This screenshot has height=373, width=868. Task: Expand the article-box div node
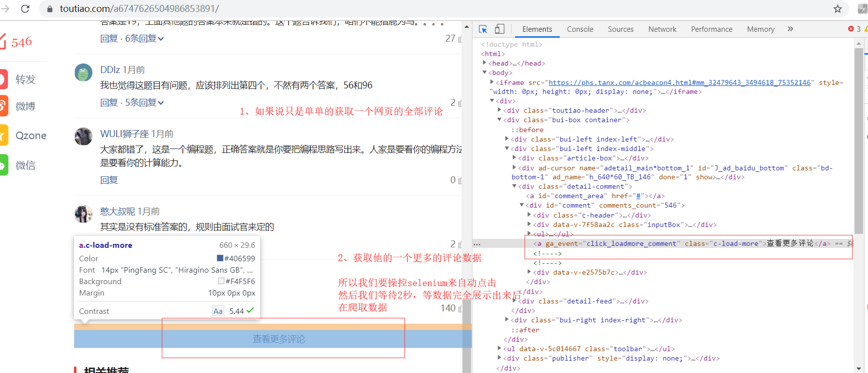point(514,158)
